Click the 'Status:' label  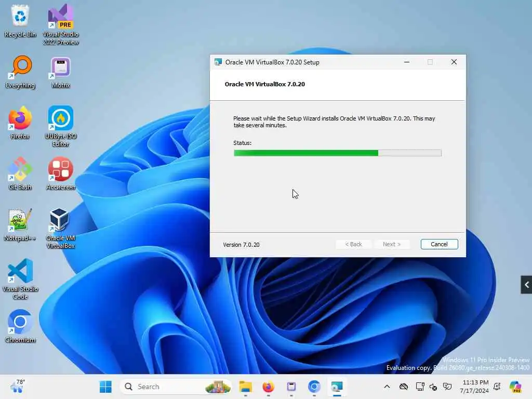click(242, 143)
